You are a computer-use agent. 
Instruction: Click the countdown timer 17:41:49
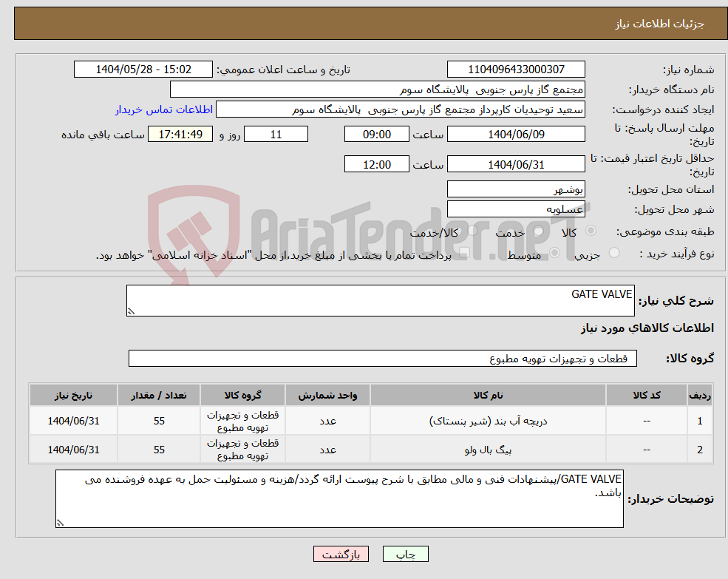coord(180,134)
